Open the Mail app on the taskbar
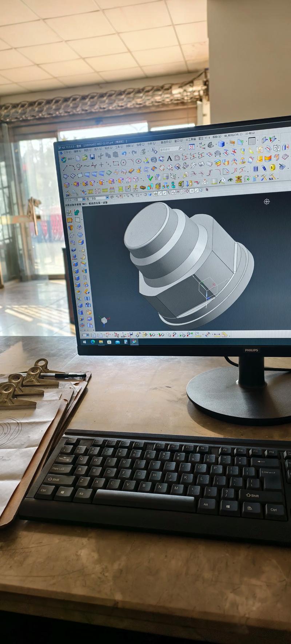291x644 pixels. [117, 342]
